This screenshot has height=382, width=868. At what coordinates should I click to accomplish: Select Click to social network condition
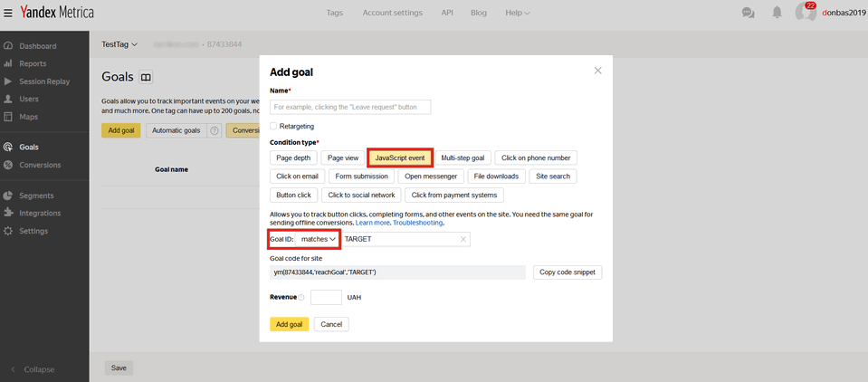(361, 195)
